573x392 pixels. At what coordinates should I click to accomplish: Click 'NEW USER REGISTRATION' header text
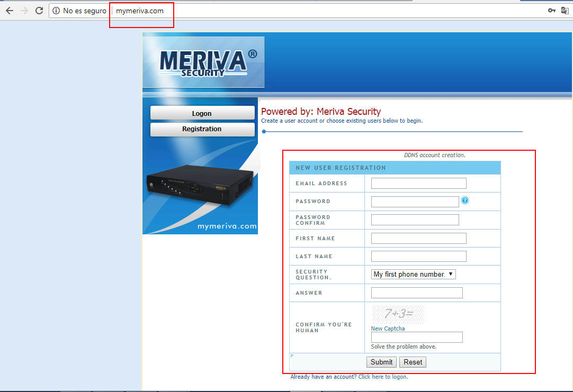click(341, 168)
